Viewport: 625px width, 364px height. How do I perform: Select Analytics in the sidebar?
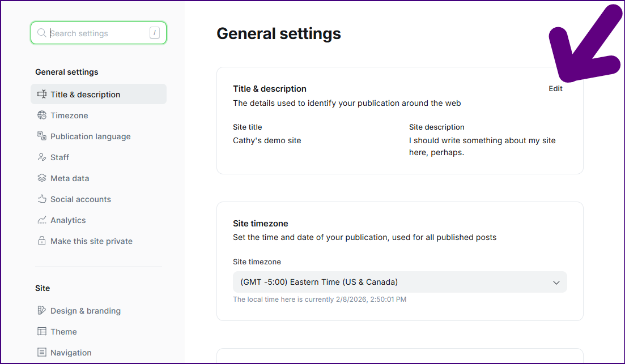point(68,220)
